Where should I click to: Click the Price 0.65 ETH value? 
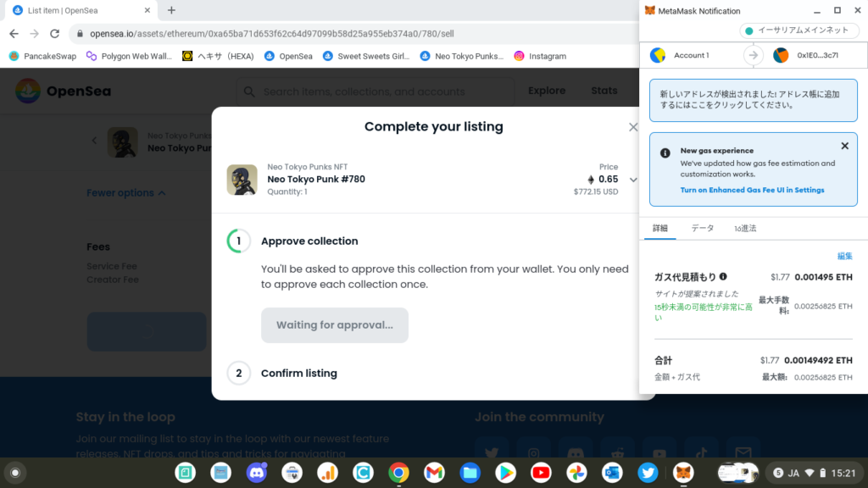click(603, 180)
